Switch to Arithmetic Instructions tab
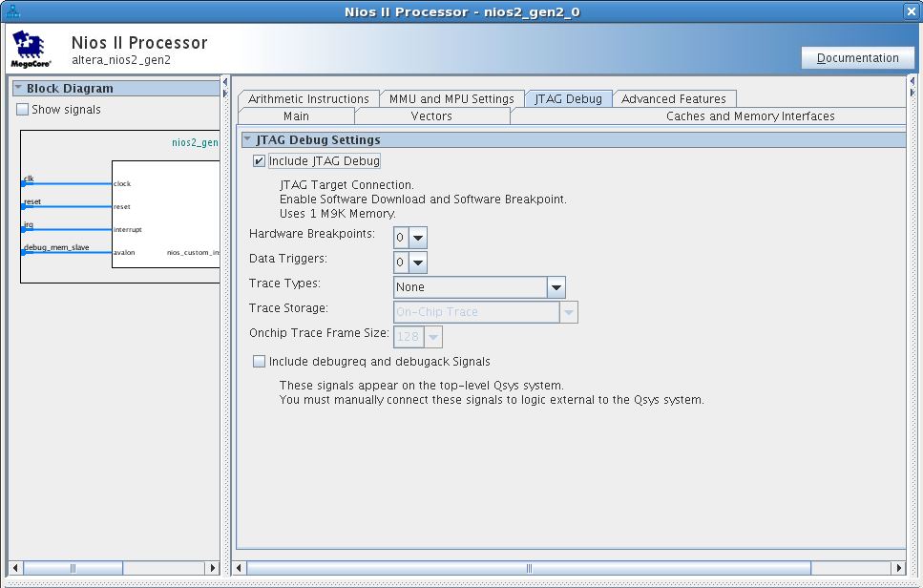Viewport: 923px width, 588px height. pos(309,99)
